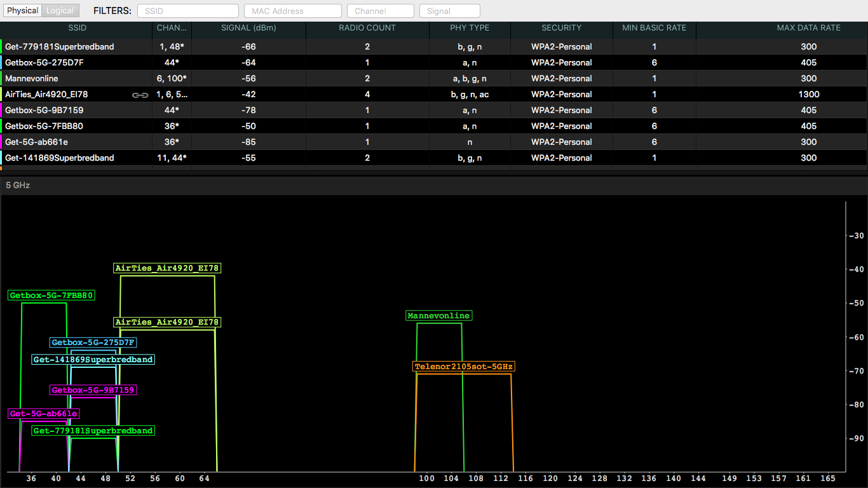Click the Getbox-5G-9B7159 graph label
Screen dimensions: 868x488
93,390
